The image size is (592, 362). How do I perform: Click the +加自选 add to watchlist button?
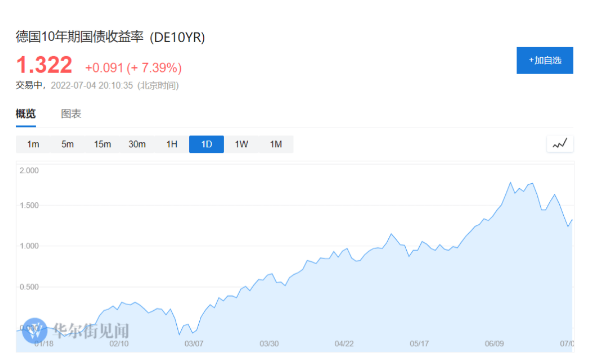coord(544,60)
